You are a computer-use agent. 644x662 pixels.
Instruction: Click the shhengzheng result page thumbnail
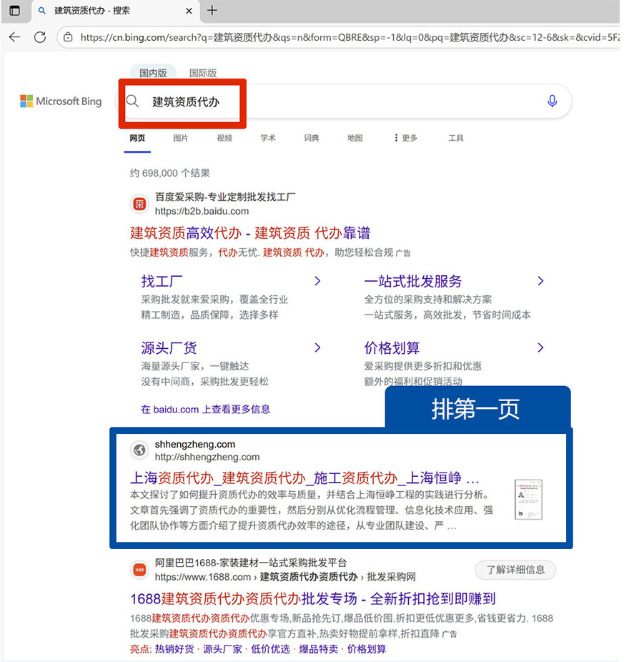point(528,500)
